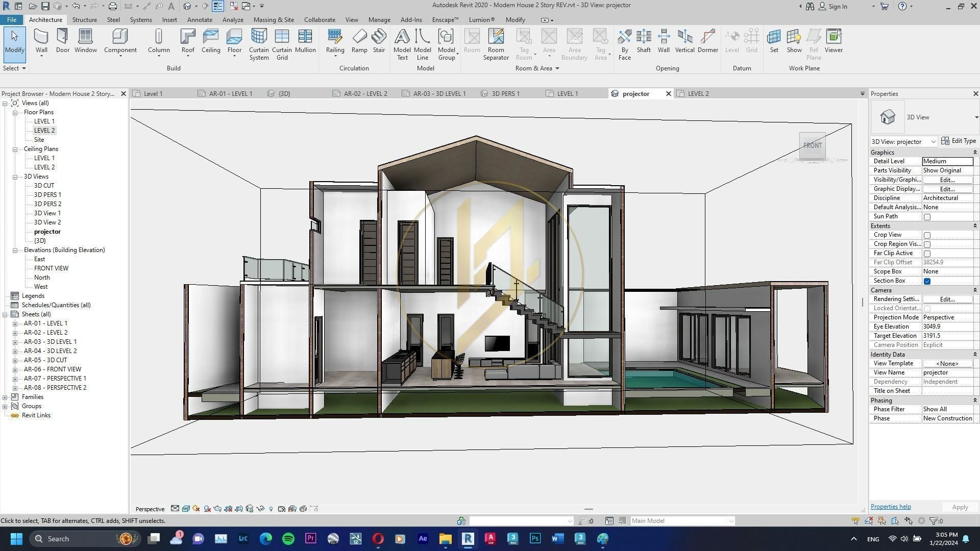
Task: Select the Curtain Grid tool
Action: [x=282, y=44]
